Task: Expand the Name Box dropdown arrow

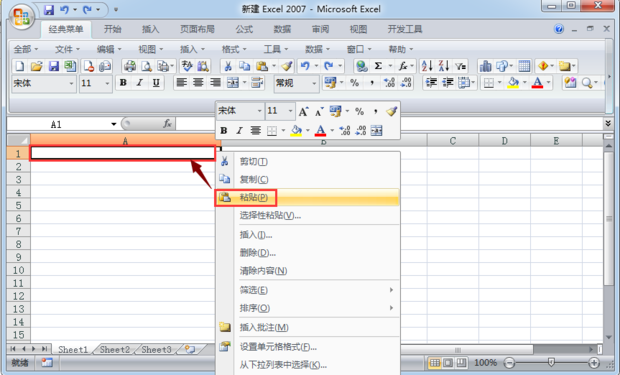Action: [113, 124]
